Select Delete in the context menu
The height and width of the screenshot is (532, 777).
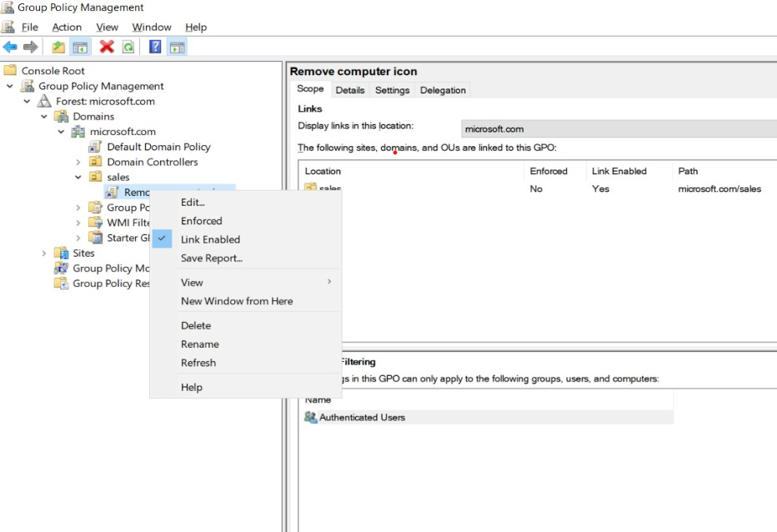246,326
